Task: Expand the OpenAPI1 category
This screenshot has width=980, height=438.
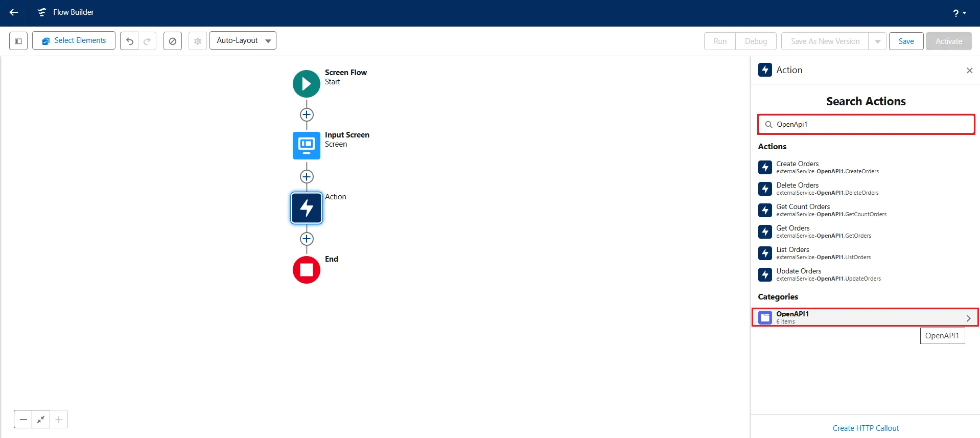Action: (x=865, y=317)
